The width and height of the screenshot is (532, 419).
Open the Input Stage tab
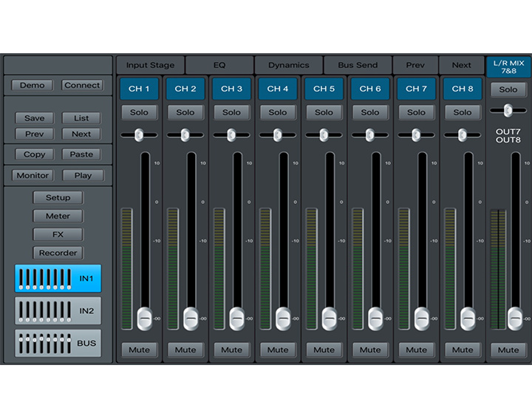pos(150,65)
